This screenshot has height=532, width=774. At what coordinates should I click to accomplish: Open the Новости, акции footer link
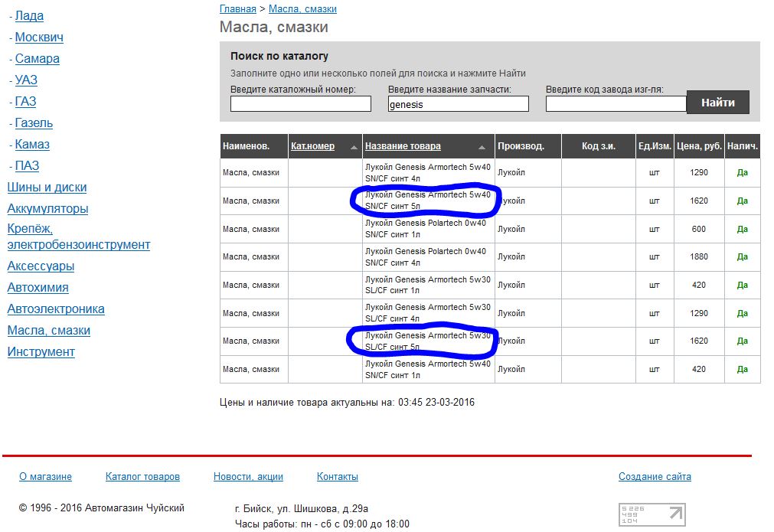click(x=248, y=477)
